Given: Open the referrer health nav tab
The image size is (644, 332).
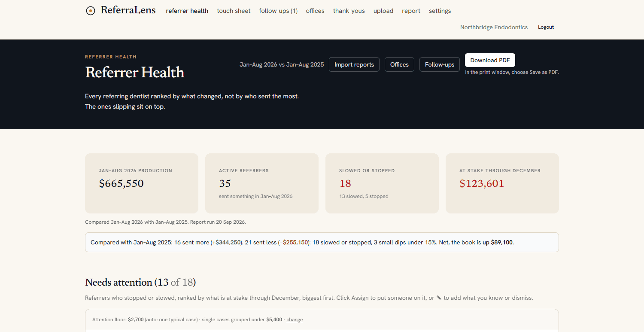Looking at the screenshot, I should point(187,11).
